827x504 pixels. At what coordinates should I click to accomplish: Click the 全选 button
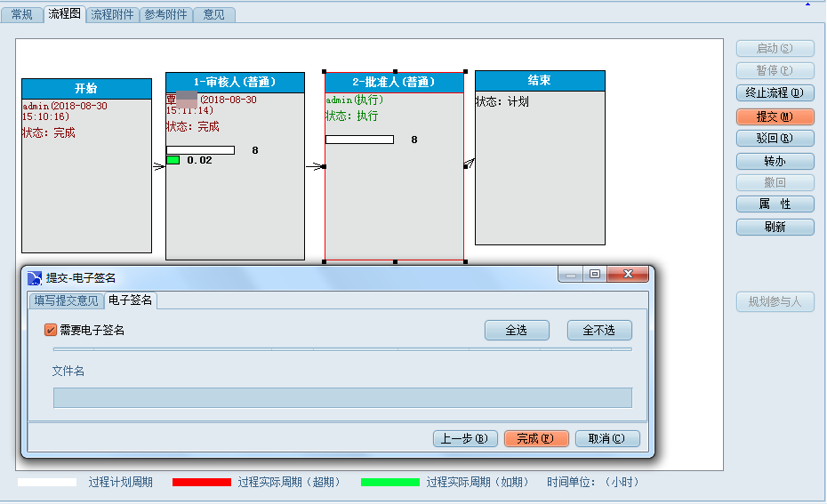pos(517,330)
